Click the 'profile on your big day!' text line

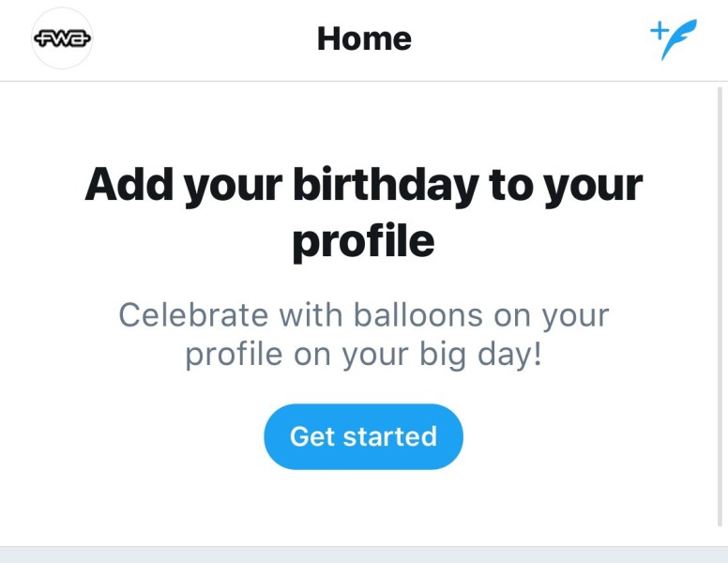coord(364,355)
